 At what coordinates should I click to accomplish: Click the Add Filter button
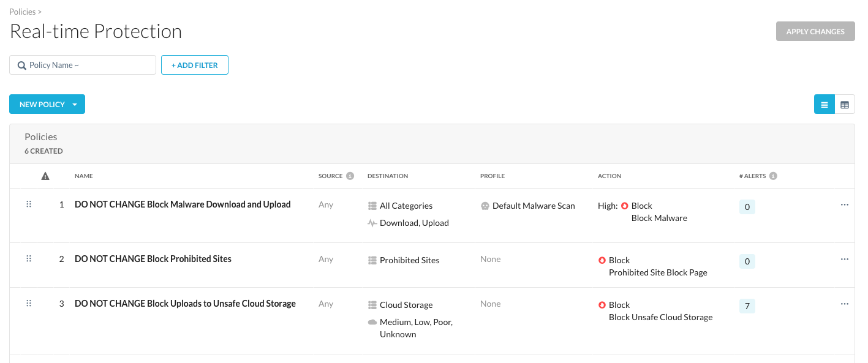click(194, 65)
